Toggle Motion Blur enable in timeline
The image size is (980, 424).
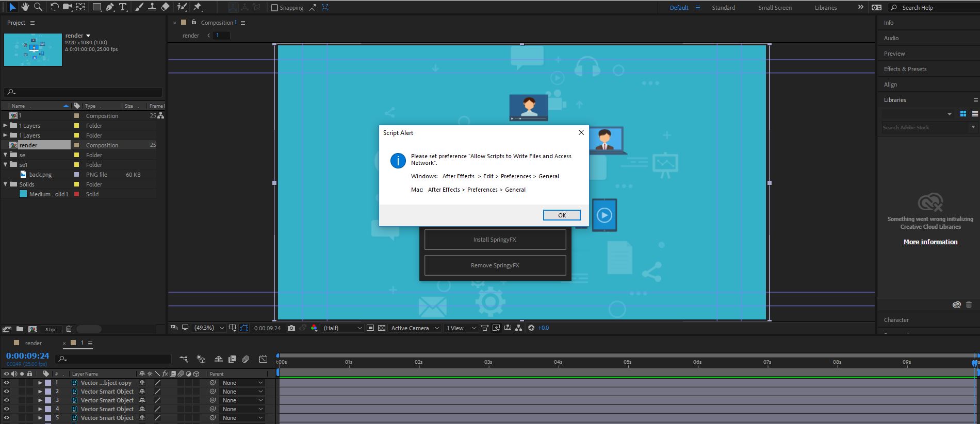(x=246, y=359)
